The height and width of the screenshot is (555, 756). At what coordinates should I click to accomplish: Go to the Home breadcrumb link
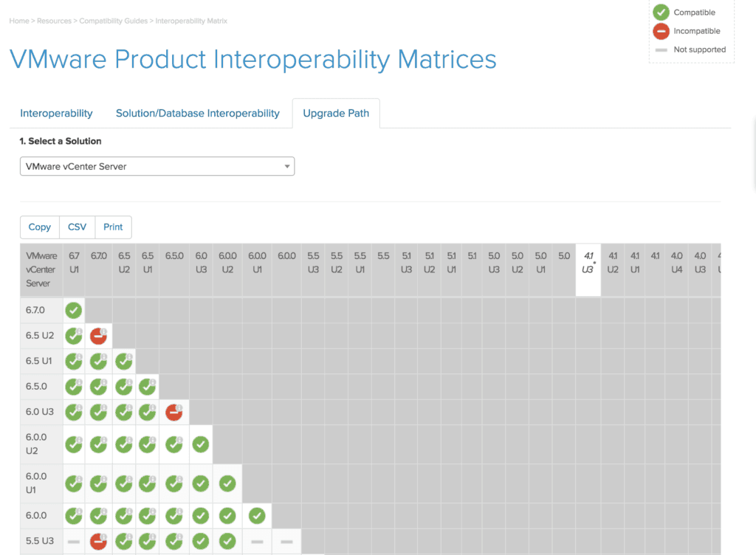point(19,21)
